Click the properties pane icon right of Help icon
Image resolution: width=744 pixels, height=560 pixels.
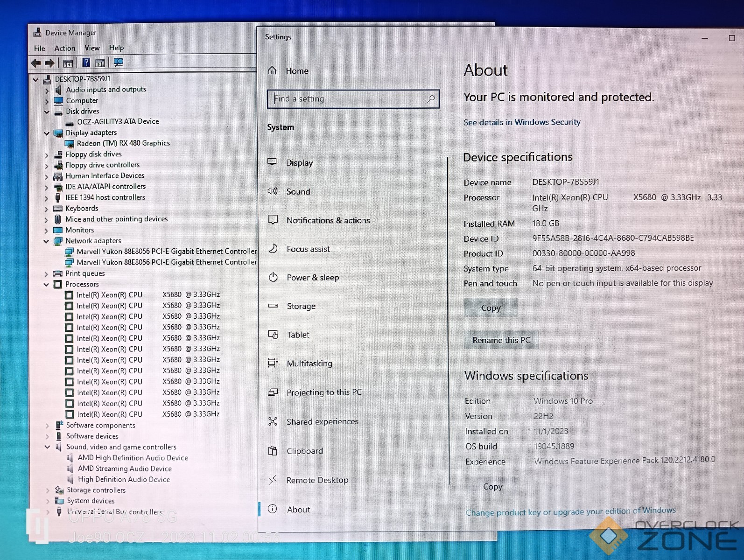tap(100, 63)
